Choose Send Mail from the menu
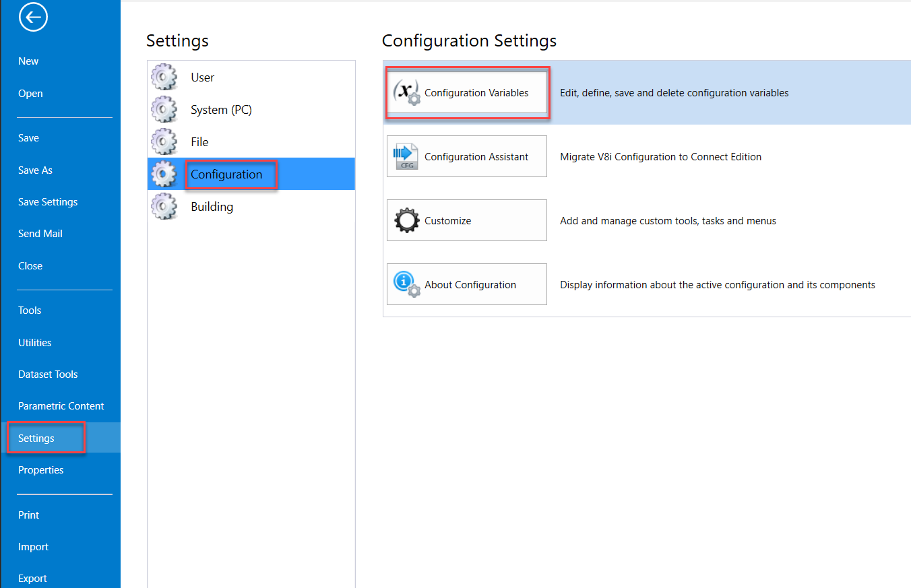The height and width of the screenshot is (588, 911). pyautogui.click(x=40, y=234)
